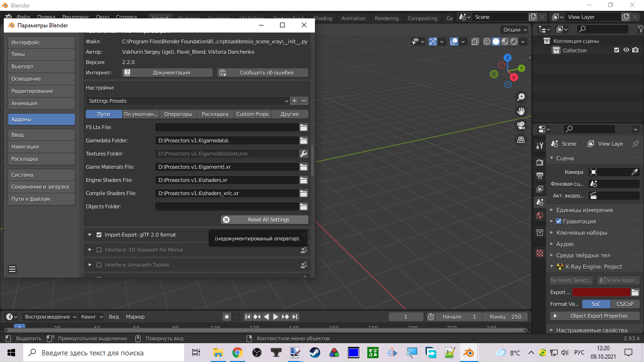Open the Tool properties tab icon
Image resolution: width=644 pixels, height=362 pixels.
(x=540, y=146)
